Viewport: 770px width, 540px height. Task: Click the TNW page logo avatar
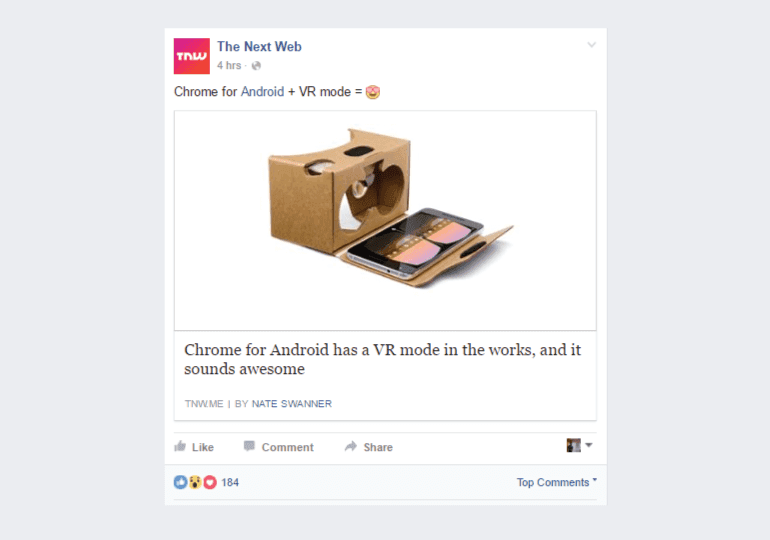click(x=192, y=56)
